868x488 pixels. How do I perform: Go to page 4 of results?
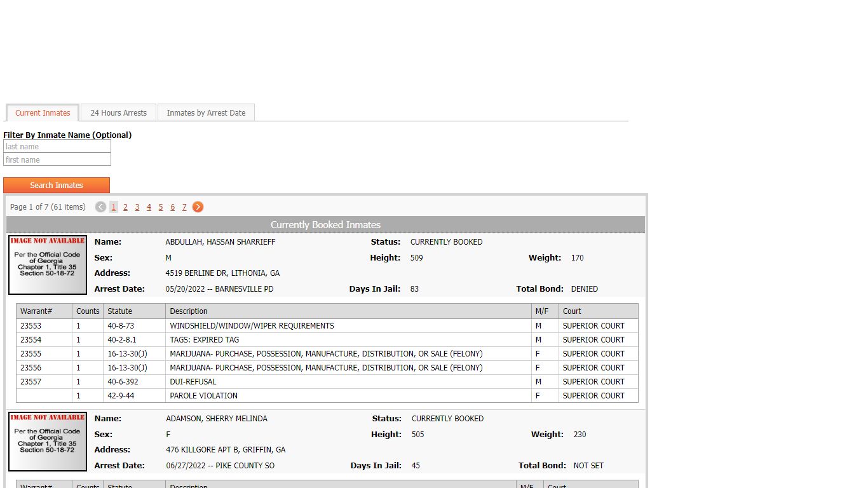149,207
